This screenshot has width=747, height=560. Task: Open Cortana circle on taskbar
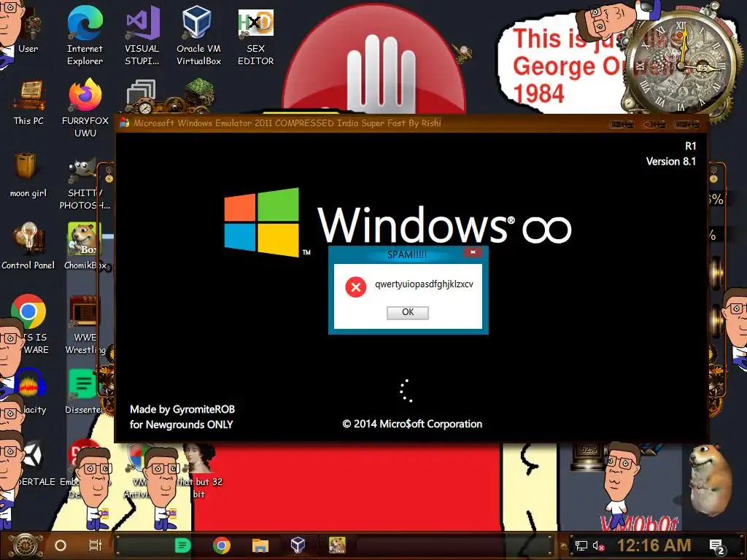[x=61, y=545]
